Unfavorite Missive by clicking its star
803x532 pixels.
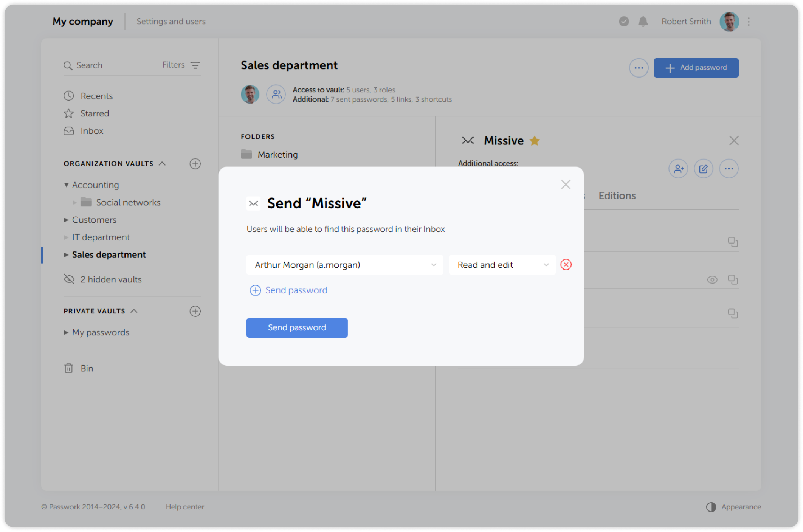tap(534, 140)
